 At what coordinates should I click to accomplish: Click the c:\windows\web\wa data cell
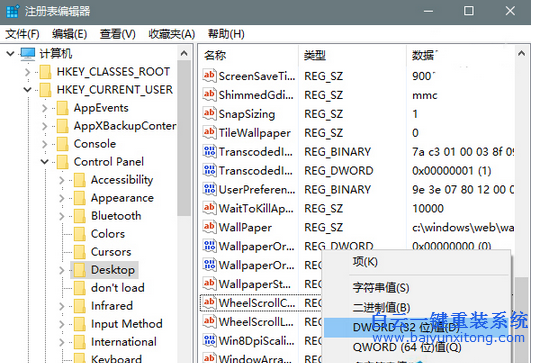coord(463,227)
